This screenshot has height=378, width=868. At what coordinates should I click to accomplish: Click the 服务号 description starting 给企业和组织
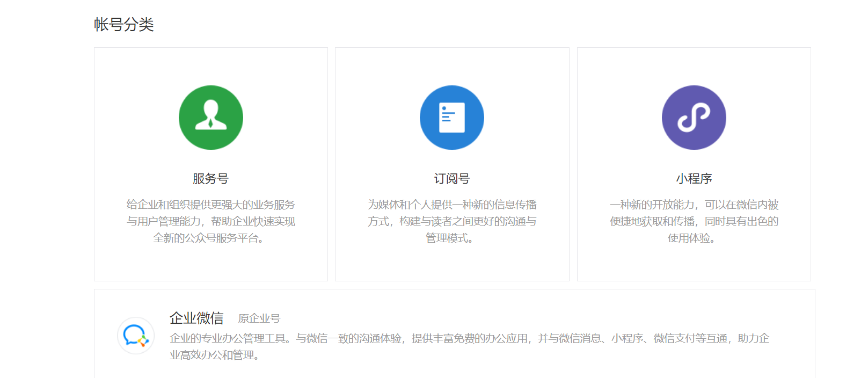(x=211, y=221)
